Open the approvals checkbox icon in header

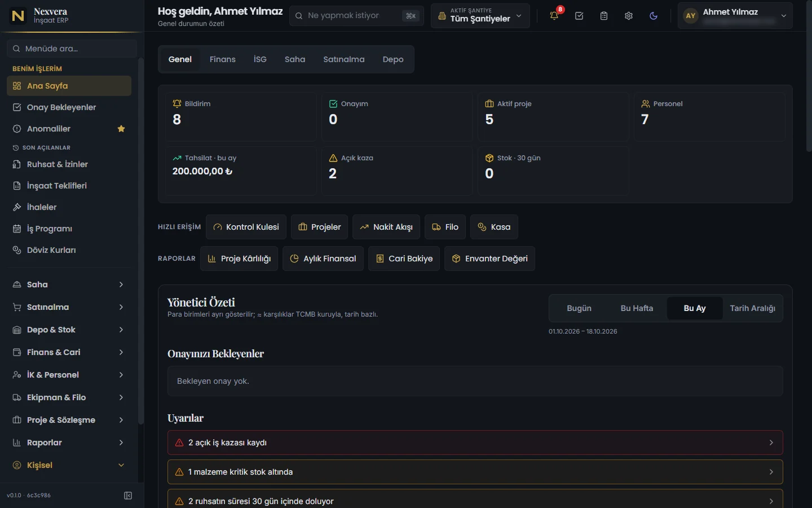point(579,16)
